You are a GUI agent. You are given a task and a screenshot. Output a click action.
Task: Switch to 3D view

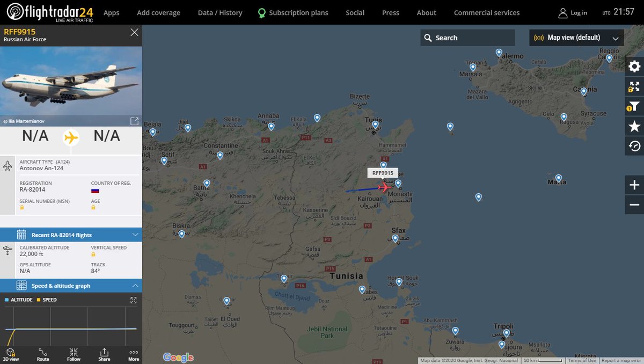[11, 354]
